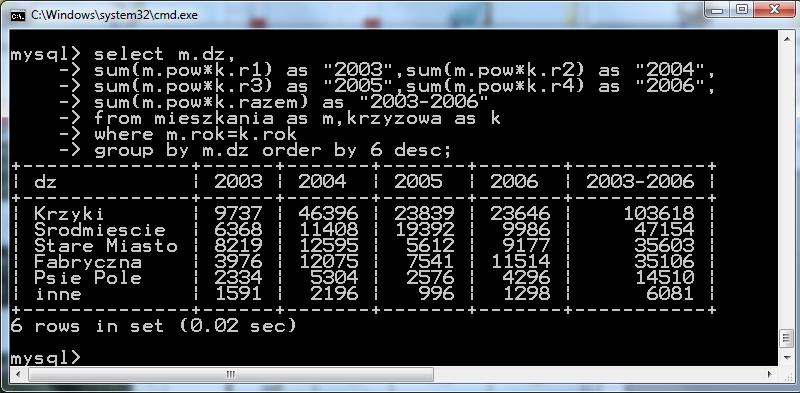Screen dimensions: 800x393
Task: Click the "select m.dz," query line
Action: 164,54
